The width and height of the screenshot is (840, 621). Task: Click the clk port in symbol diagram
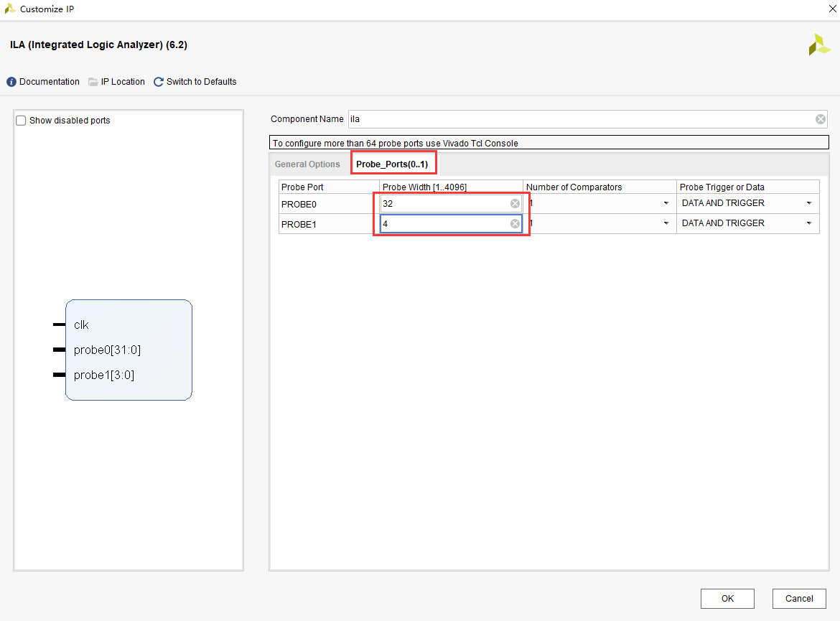(x=81, y=324)
